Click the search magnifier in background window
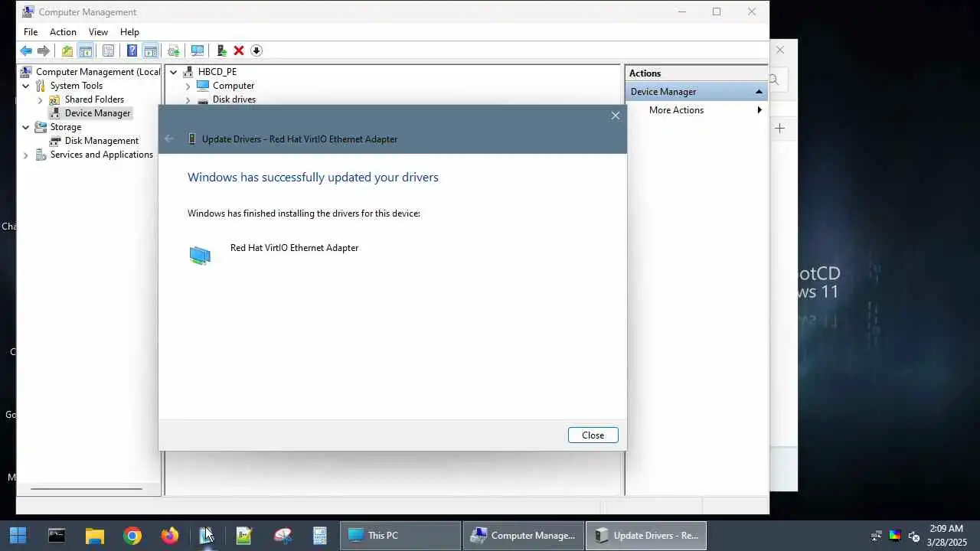 [x=774, y=80]
